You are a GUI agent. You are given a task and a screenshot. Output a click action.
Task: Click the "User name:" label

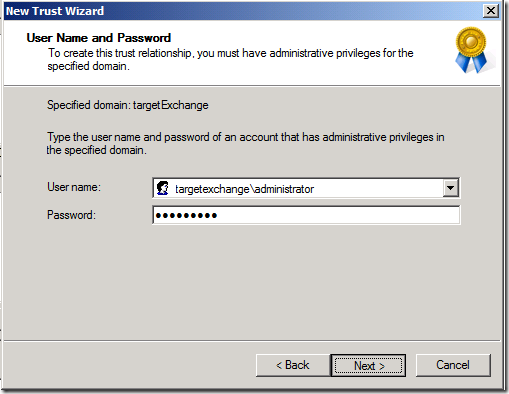(x=74, y=187)
